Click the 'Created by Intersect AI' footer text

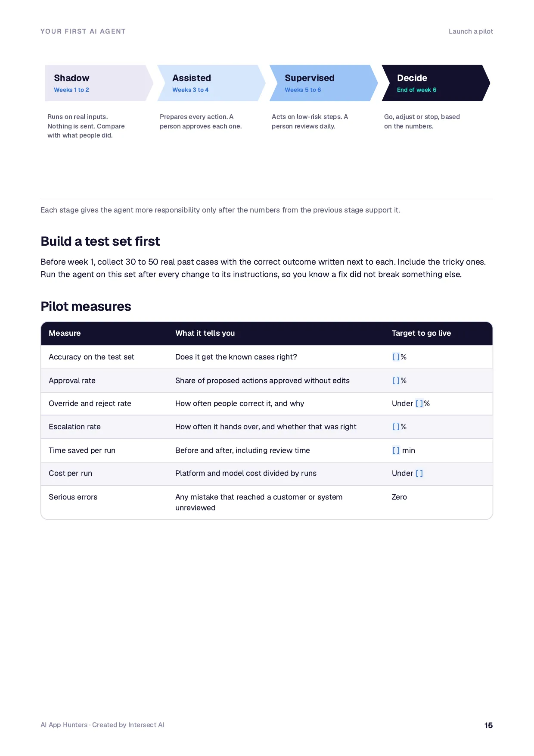[x=128, y=725]
